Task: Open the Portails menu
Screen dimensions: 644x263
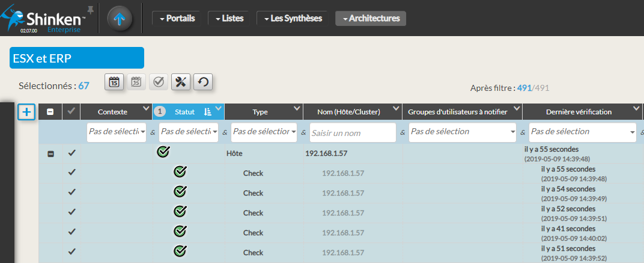Action: (x=177, y=19)
